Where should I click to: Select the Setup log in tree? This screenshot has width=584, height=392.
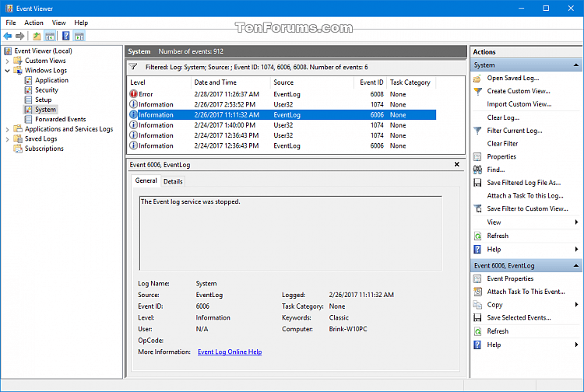[x=43, y=100]
